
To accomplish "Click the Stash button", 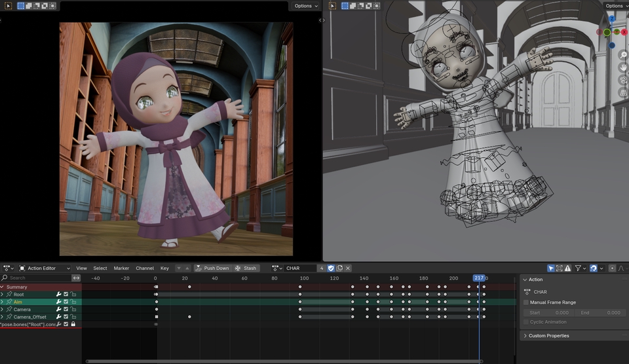I will pos(246,268).
